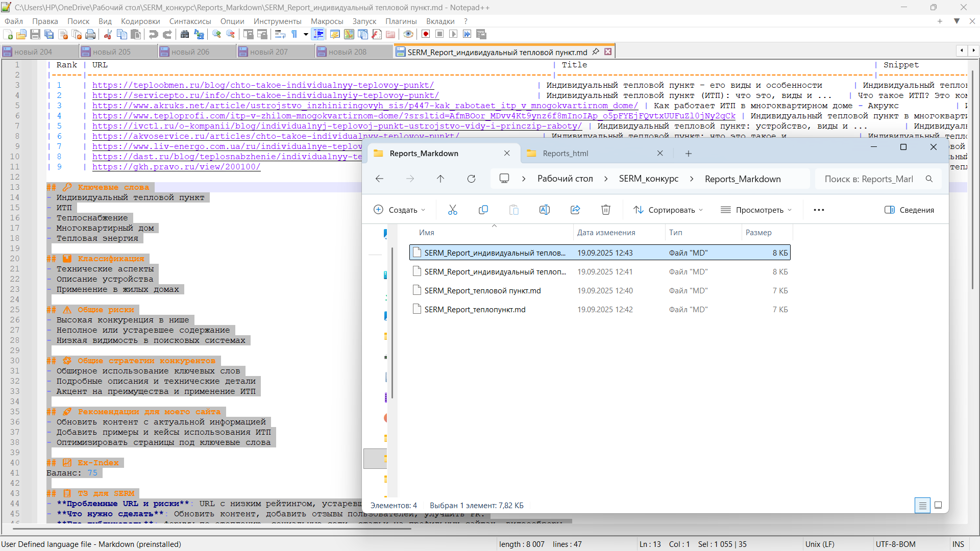
Task: Click the Close document icon in Notepad++ toolbar
Action: (63, 34)
